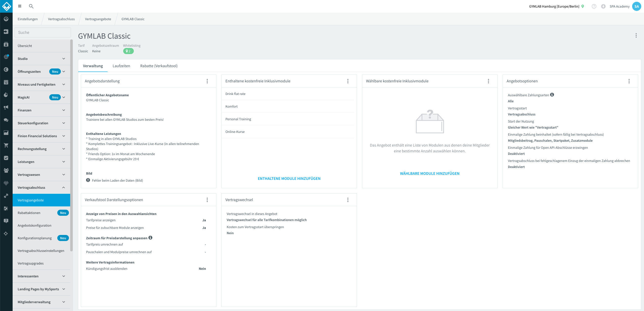Viewport: 644px width, 311px height.
Task: Click the chart image icon in sidebar
Action: tap(6, 133)
